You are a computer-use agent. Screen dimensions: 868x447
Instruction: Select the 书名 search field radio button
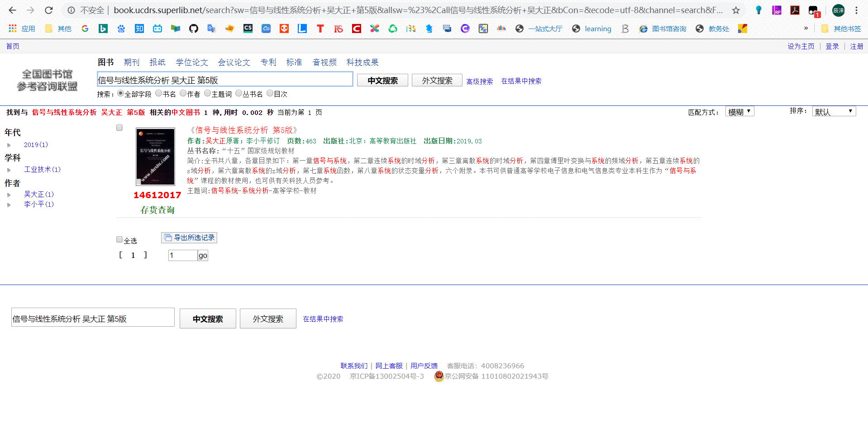click(x=158, y=93)
